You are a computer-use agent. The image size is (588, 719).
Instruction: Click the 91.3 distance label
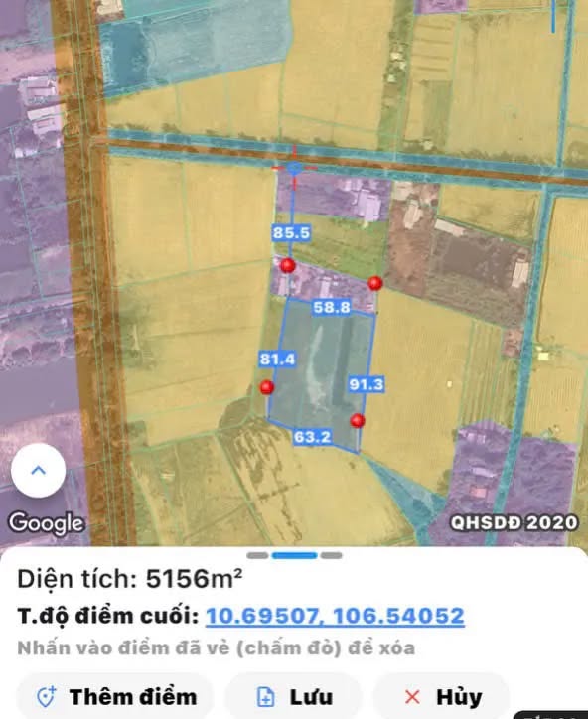coord(366,384)
